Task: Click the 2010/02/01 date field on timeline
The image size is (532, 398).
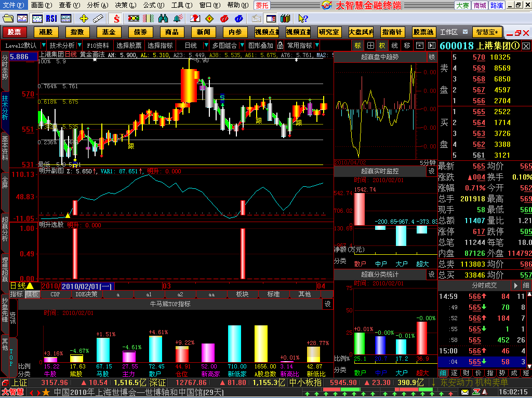Action: [87, 286]
